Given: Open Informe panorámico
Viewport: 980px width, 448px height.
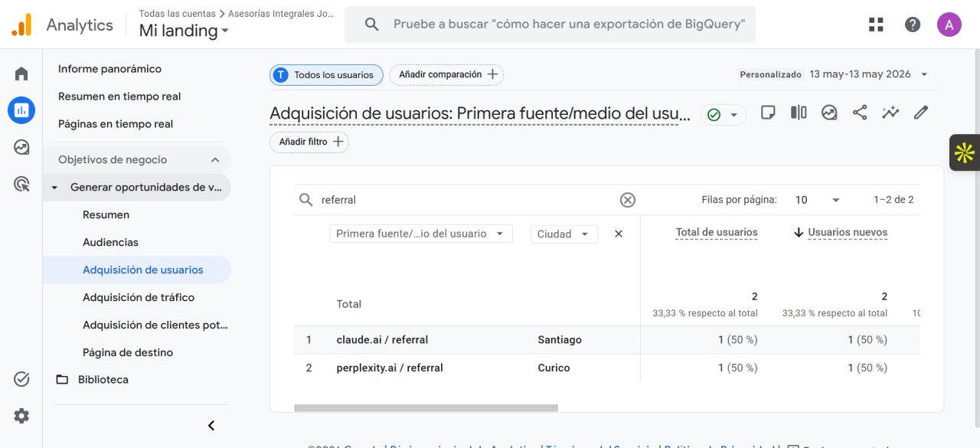Looking at the screenshot, I should [x=109, y=69].
